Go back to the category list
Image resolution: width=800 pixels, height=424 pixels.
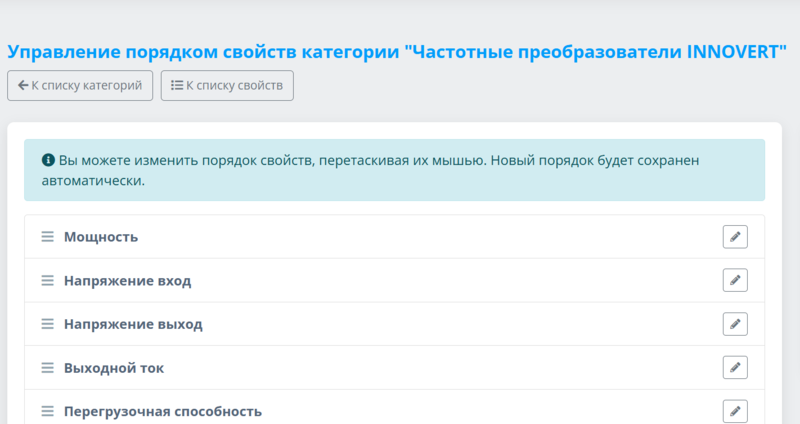click(80, 86)
